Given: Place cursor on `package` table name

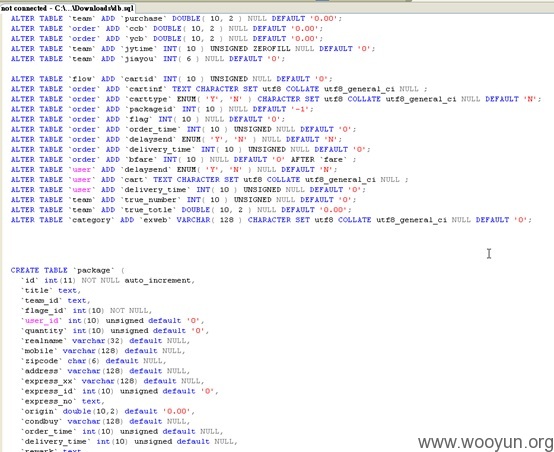Looking at the screenshot, I should (x=94, y=270).
